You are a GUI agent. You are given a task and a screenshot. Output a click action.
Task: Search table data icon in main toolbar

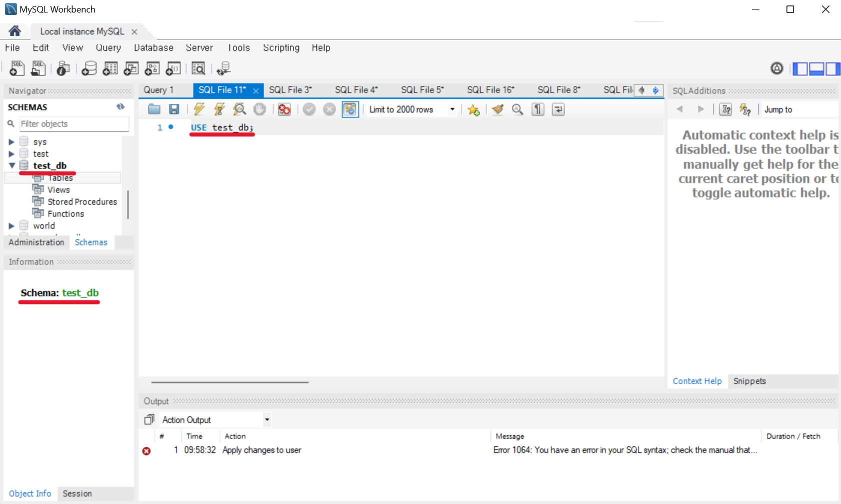click(198, 68)
